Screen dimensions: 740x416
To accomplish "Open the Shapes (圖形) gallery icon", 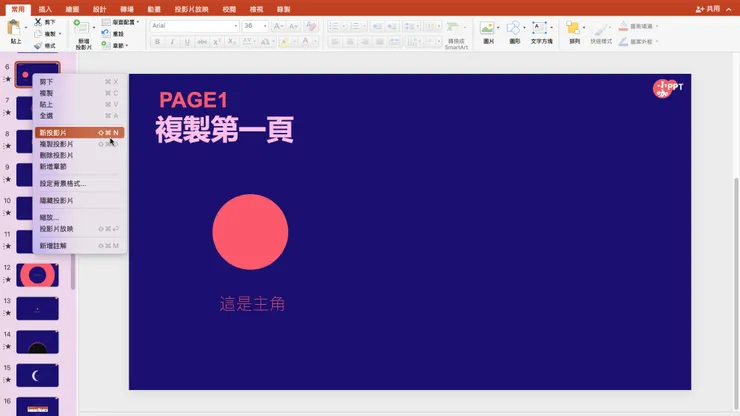I will pos(513,28).
